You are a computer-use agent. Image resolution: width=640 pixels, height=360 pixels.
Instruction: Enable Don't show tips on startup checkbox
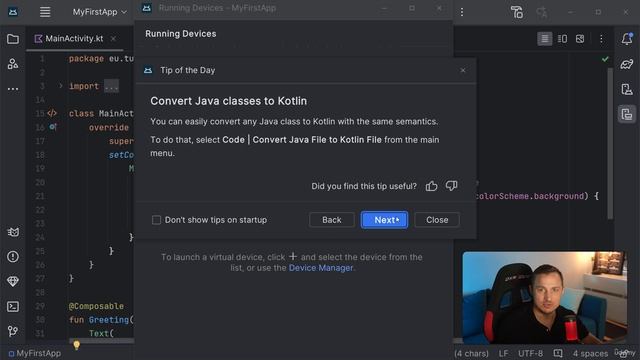tap(156, 220)
